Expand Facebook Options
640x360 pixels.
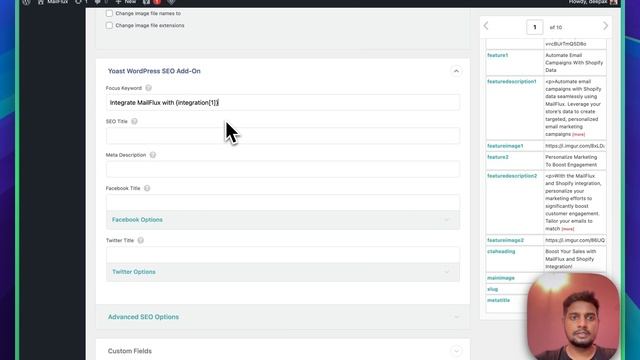tap(283, 220)
